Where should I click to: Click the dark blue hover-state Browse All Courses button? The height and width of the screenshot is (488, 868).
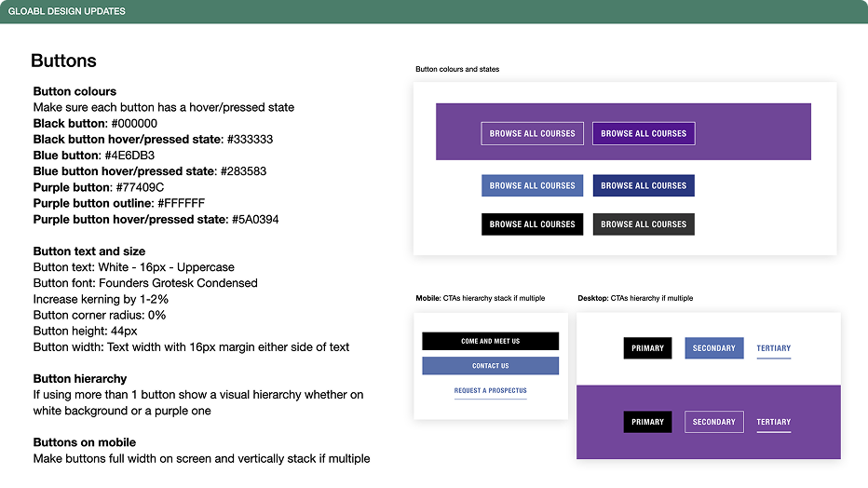(644, 185)
